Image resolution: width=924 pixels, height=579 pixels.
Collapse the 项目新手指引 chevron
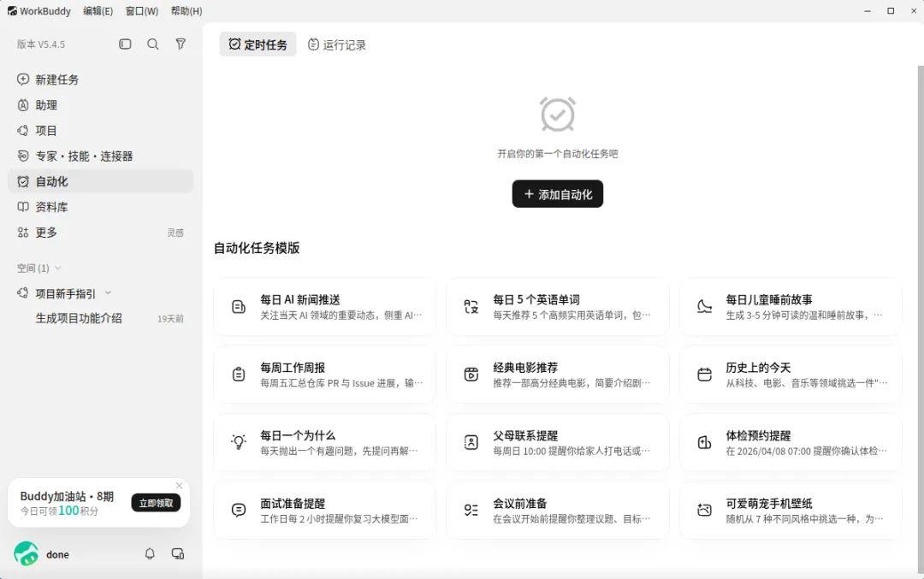(x=108, y=293)
